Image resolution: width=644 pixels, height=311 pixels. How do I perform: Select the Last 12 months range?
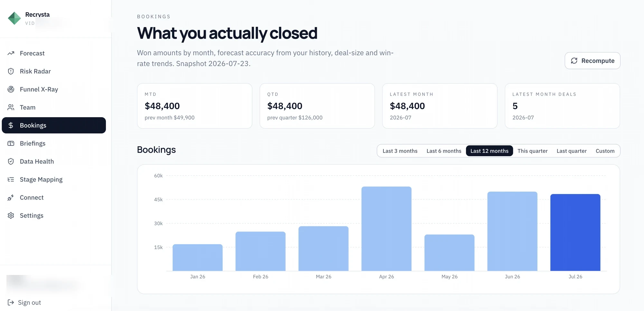pyautogui.click(x=489, y=151)
